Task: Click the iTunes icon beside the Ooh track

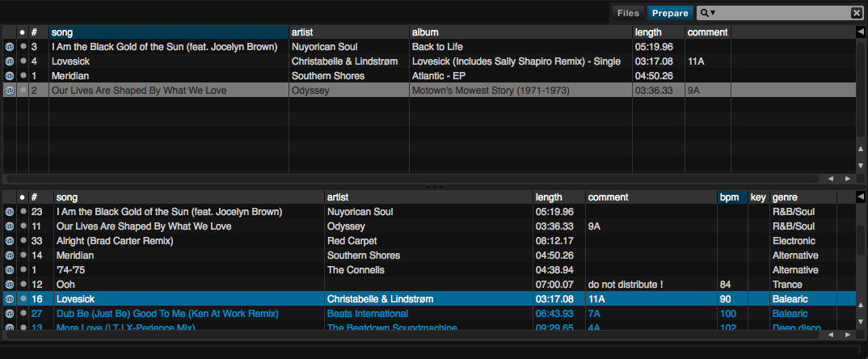Action: pyautogui.click(x=9, y=285)
